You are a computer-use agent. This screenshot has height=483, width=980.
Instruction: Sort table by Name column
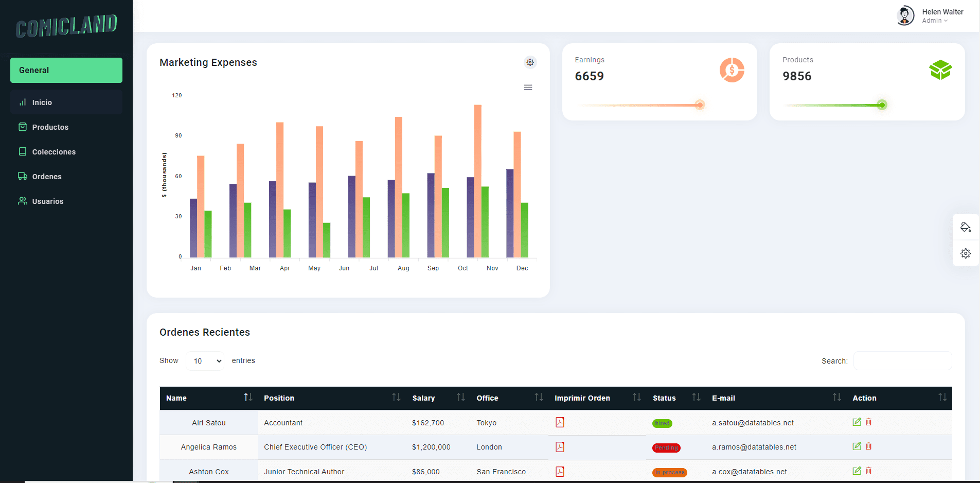pyautogui.click(x=208, y=398)
